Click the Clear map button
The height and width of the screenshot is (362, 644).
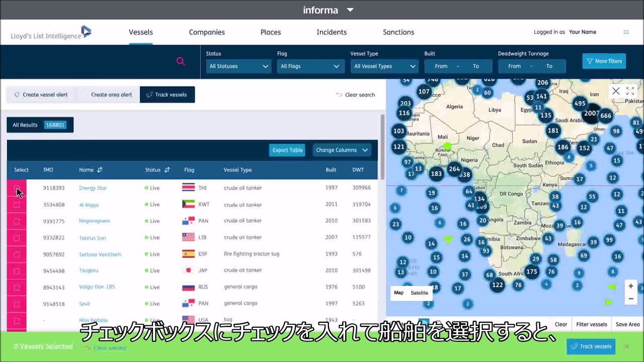click(561, 324)
